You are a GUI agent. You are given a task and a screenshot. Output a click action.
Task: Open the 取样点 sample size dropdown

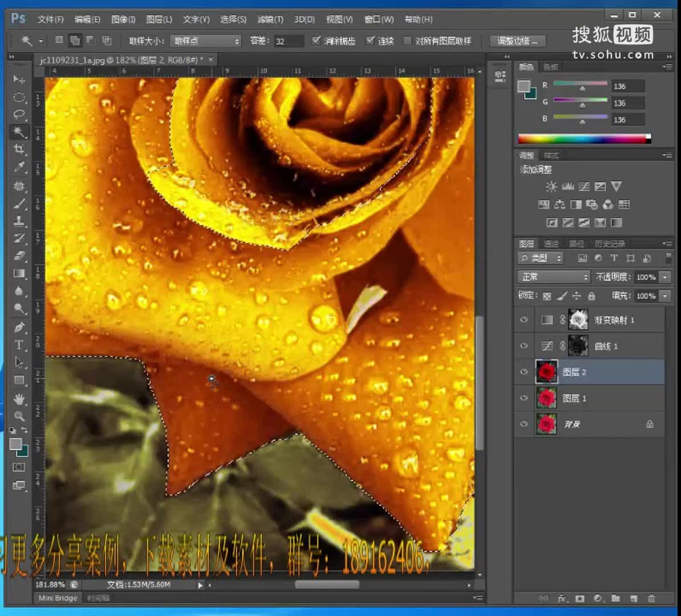click(205, 41)
